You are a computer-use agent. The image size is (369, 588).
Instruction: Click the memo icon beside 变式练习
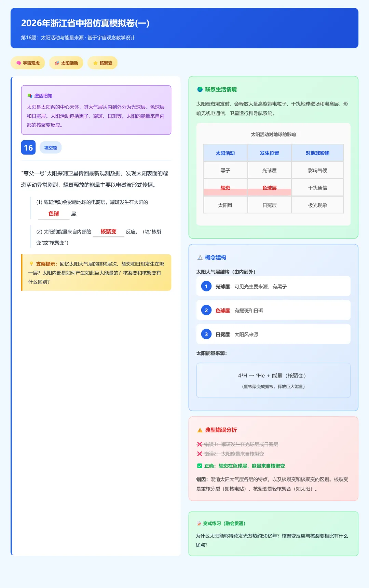199,524
